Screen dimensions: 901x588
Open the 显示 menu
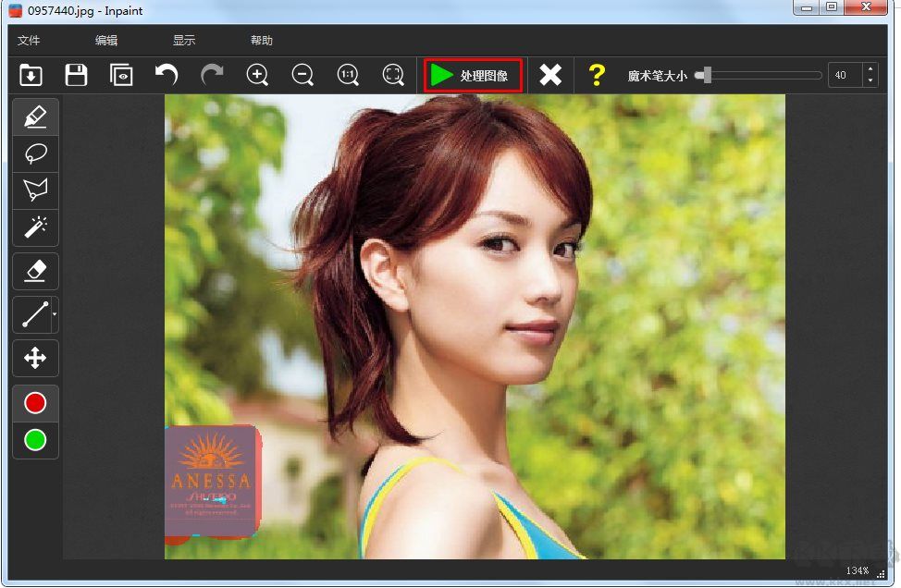pyautogui.click(x=181, y=40)
